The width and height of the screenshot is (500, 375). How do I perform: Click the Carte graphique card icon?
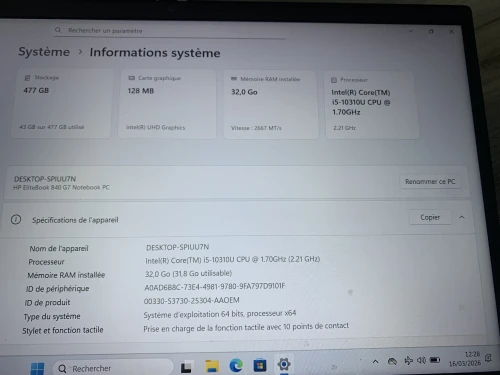click(132, 78)
